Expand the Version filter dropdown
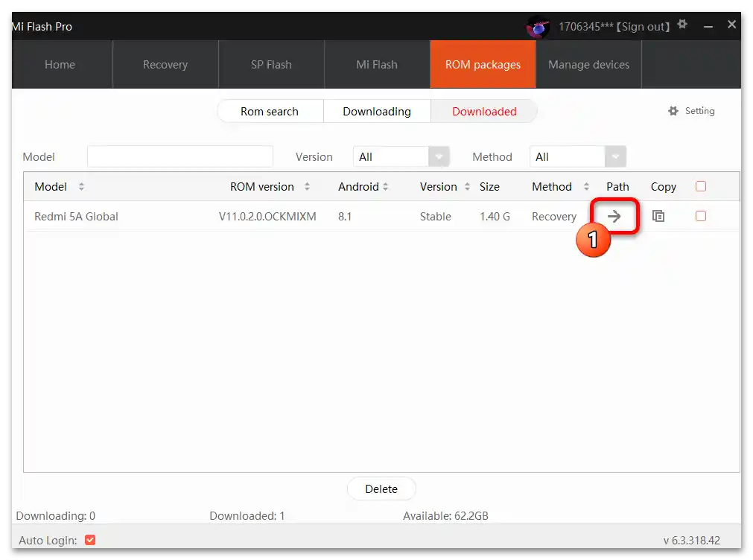Viewport: 753px width, 560px height. point(439,156)
